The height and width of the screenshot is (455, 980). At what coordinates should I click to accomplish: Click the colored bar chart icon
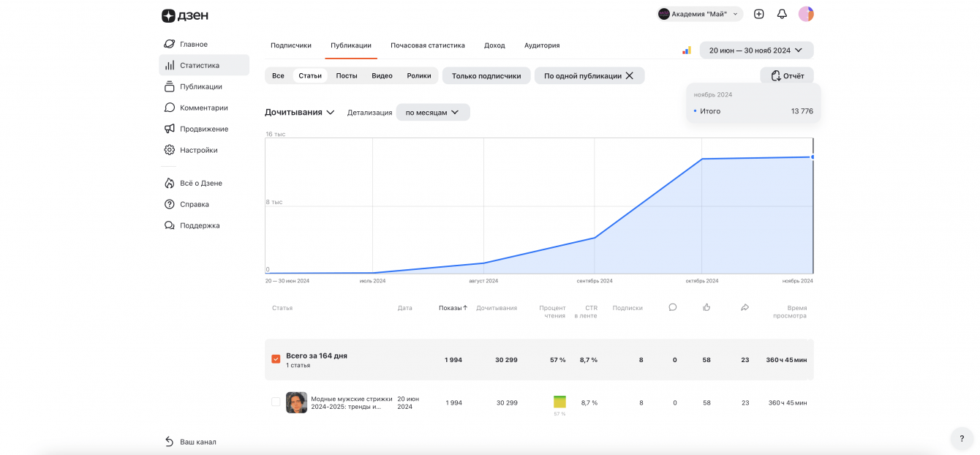click(x=687, y=50)
